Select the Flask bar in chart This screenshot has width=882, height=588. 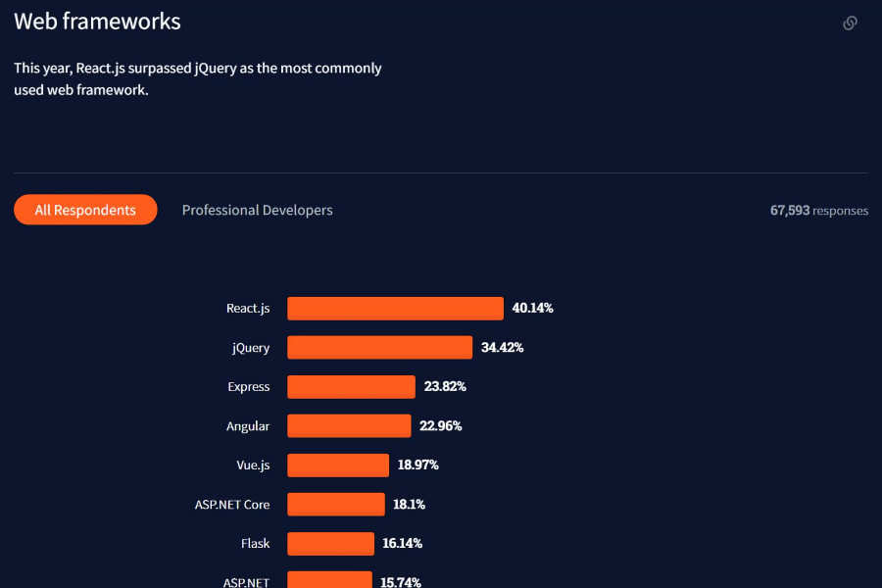click(x=331, y=544)
